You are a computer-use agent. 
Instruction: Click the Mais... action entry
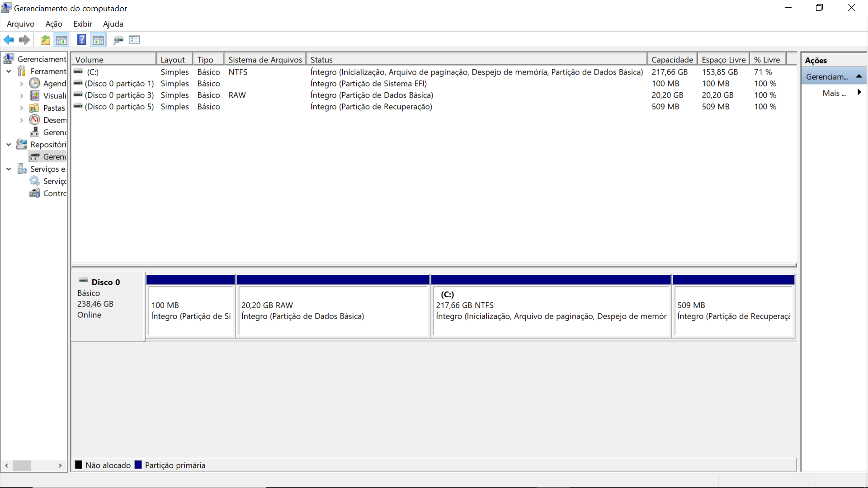pyautogui.click(x=834, y=93)
